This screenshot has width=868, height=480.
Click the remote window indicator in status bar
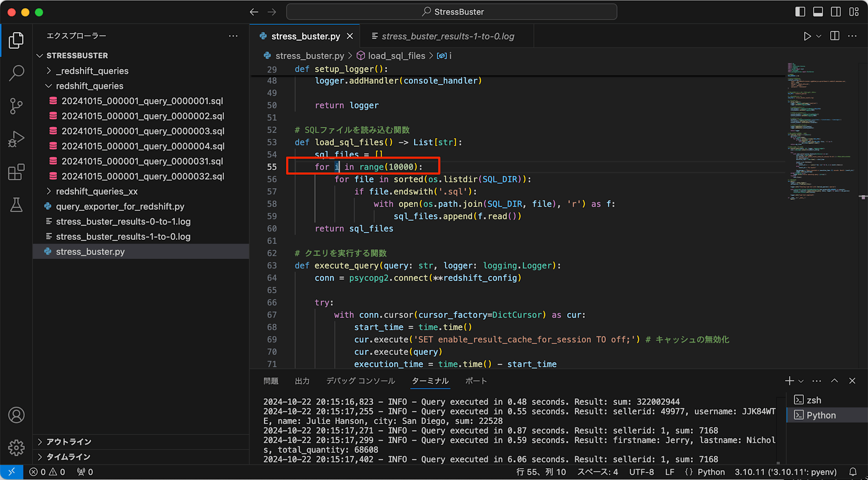(x=12, y=472)
